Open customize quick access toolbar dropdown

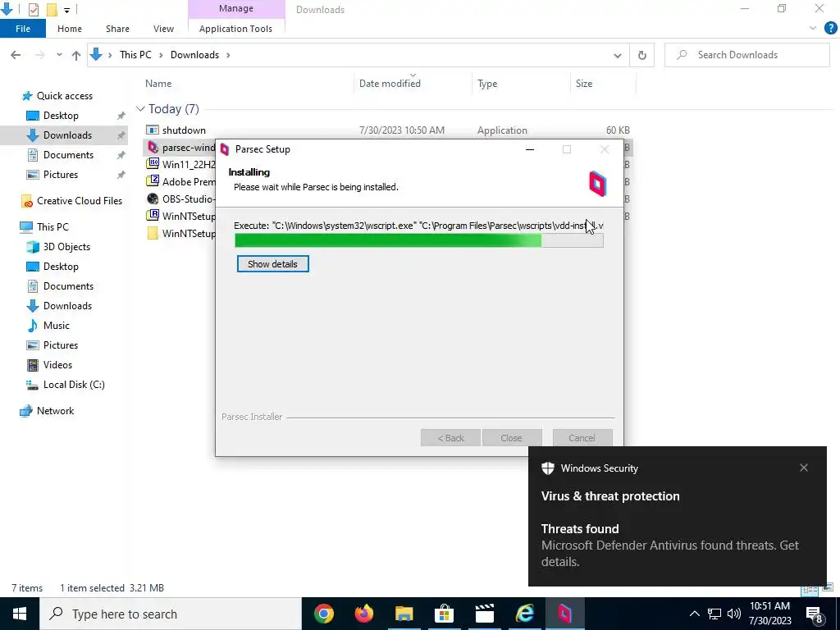coord(67,10)
